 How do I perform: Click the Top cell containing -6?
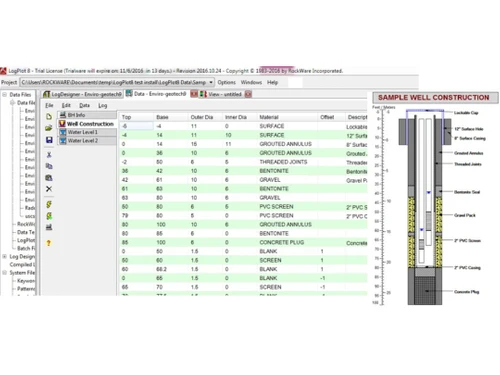click(x=137, y=126)
